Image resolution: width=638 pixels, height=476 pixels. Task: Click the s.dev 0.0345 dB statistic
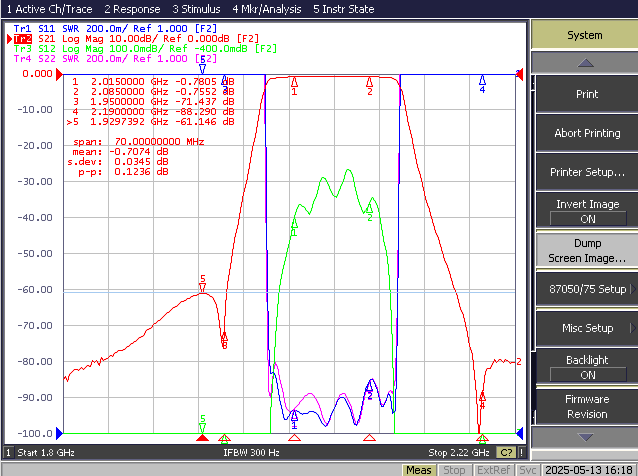(x=118, y=162)
